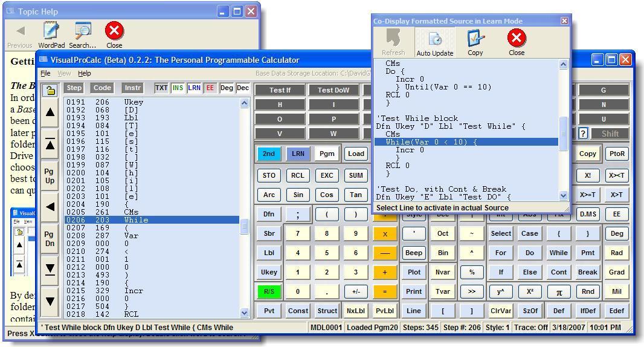
Task: Jump to first step with barred up arrow
Action: [x=50, y=144]
